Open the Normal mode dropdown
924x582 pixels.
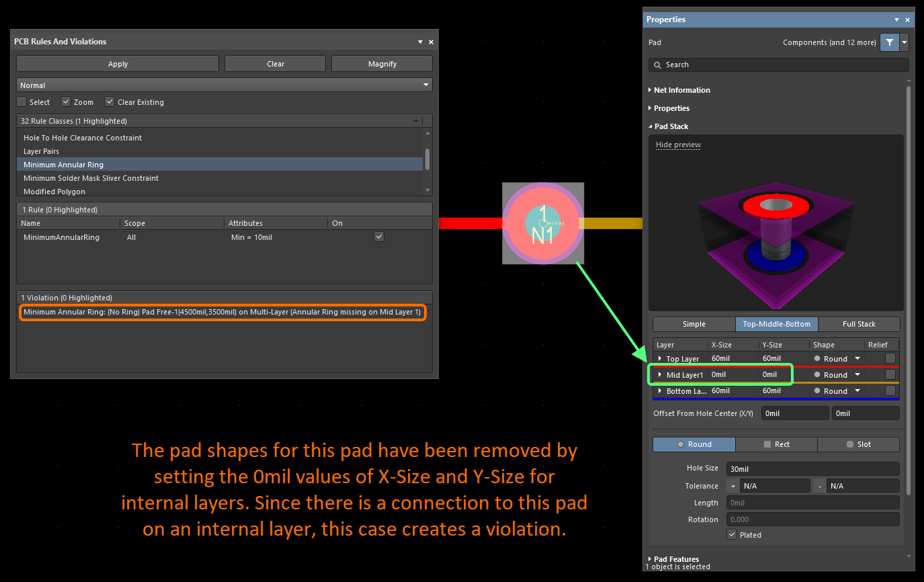224,85
